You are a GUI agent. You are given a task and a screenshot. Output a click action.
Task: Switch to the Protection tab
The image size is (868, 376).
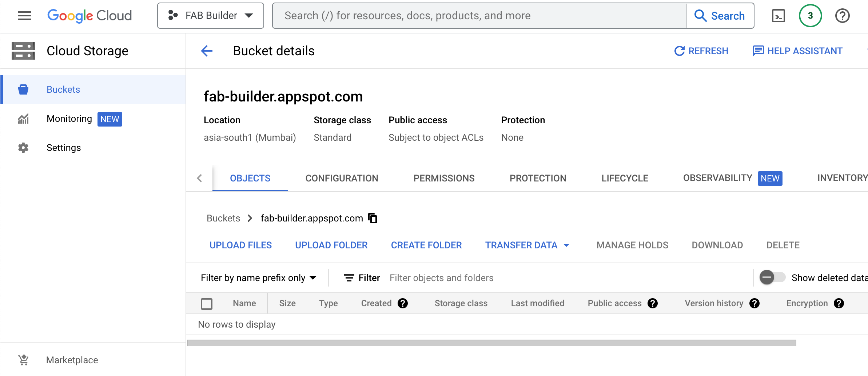pos(538,178)
